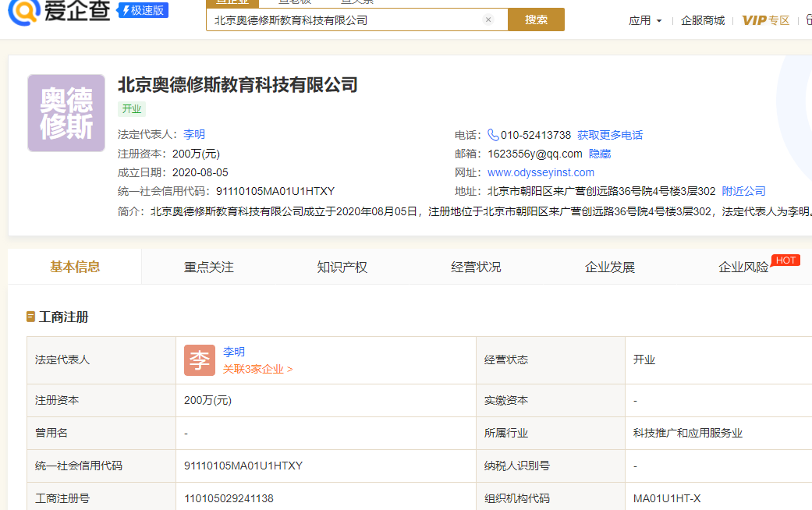Click the 曾用名 label cell
The width and height of the screenshot is (812, 510).
(101, 433)
